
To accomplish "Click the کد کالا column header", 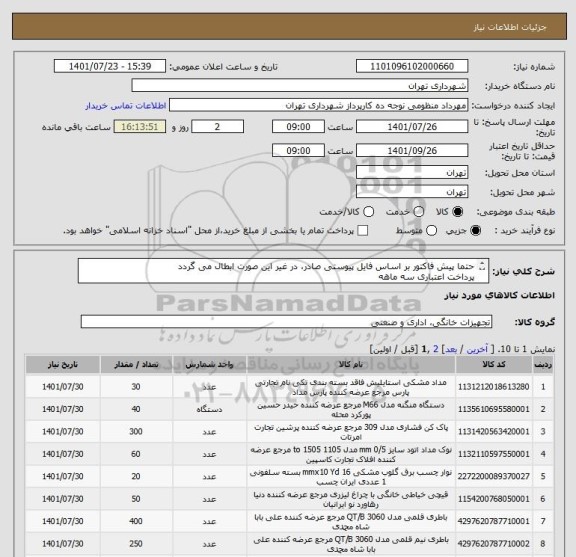I will pyautogui.click(x=494, y=364).
